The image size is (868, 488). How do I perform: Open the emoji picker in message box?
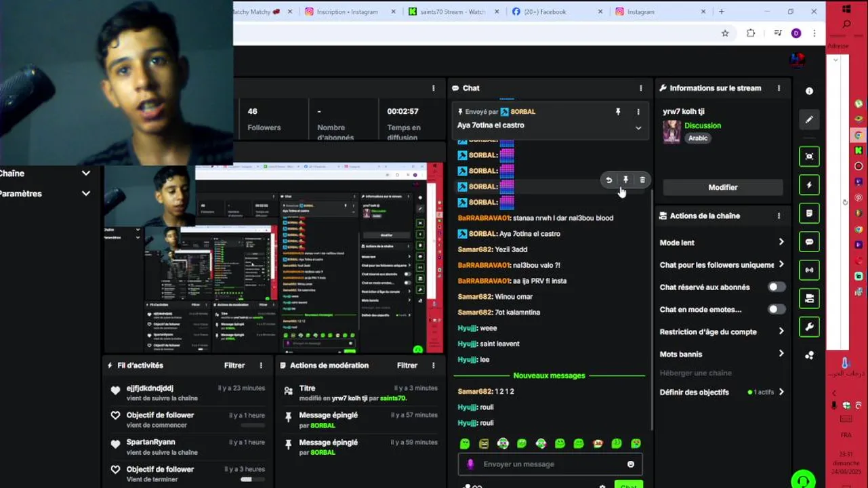[631, 464]
